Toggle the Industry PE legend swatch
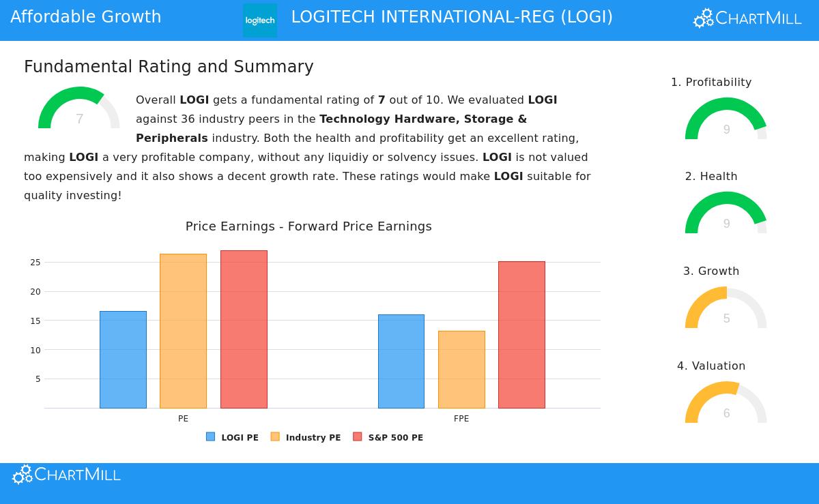This screenshot has height=504, width=819. click(306, 437)
